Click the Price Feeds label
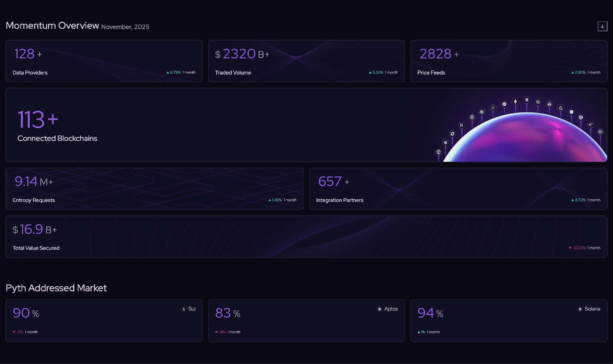The image size is (613, 364). [x=431, y=73]
